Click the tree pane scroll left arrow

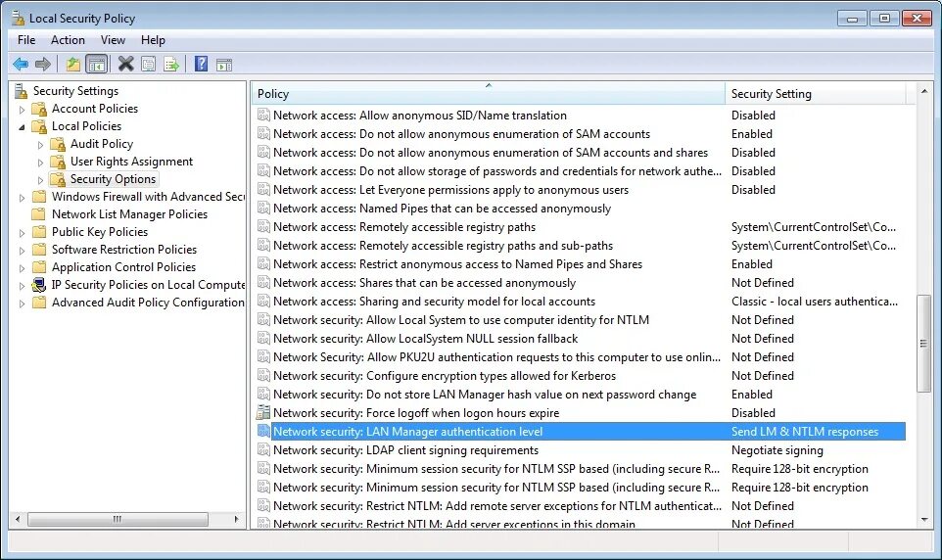coord(18,519)
